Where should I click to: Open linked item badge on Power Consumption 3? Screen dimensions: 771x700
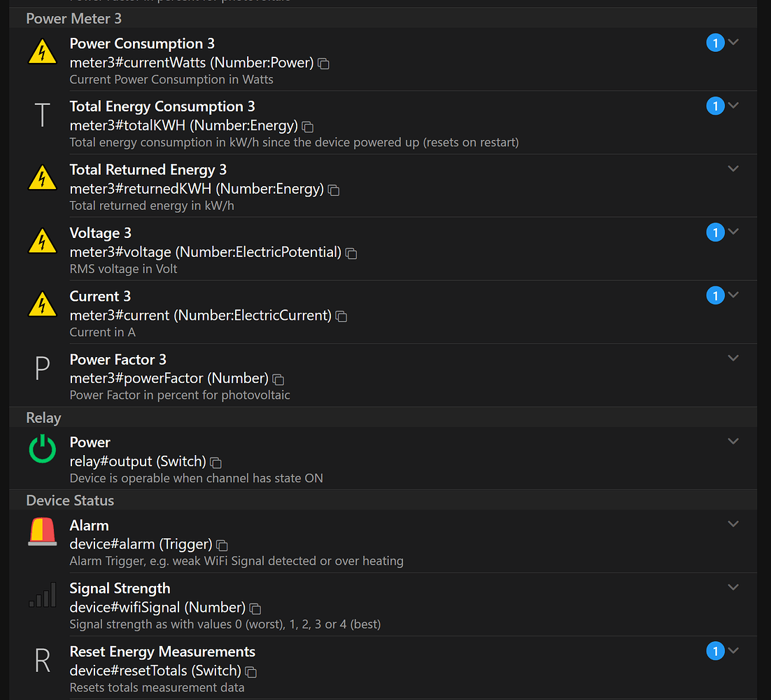click(x=715, y=42)
